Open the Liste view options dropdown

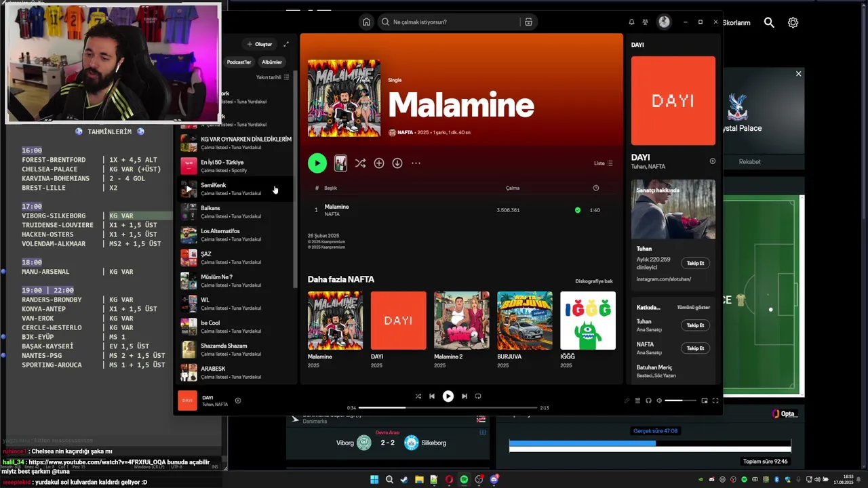[604, 163]
